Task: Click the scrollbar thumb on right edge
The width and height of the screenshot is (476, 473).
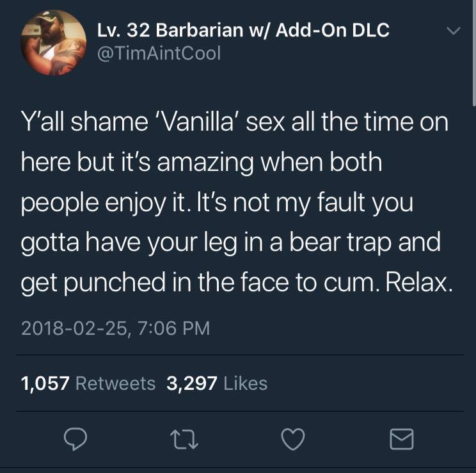Action: coord(474,53)
